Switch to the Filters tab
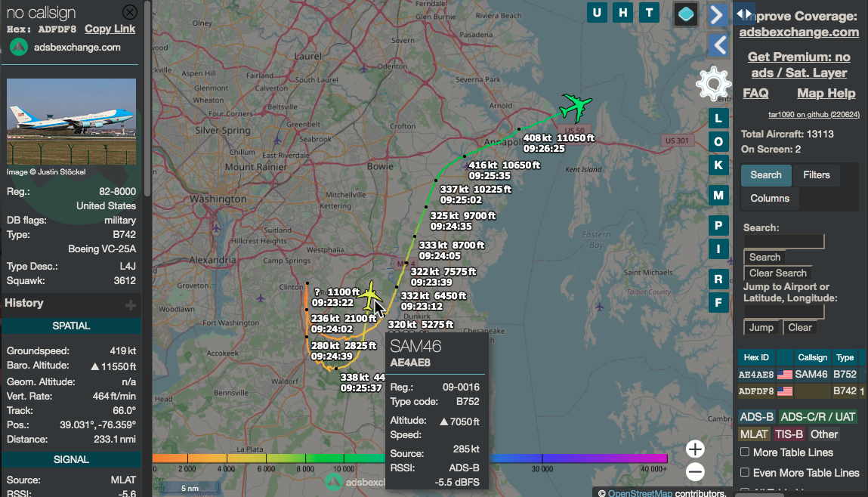This screenshot has height=497, width=868. pyautogui.click(x=817, y=175)
